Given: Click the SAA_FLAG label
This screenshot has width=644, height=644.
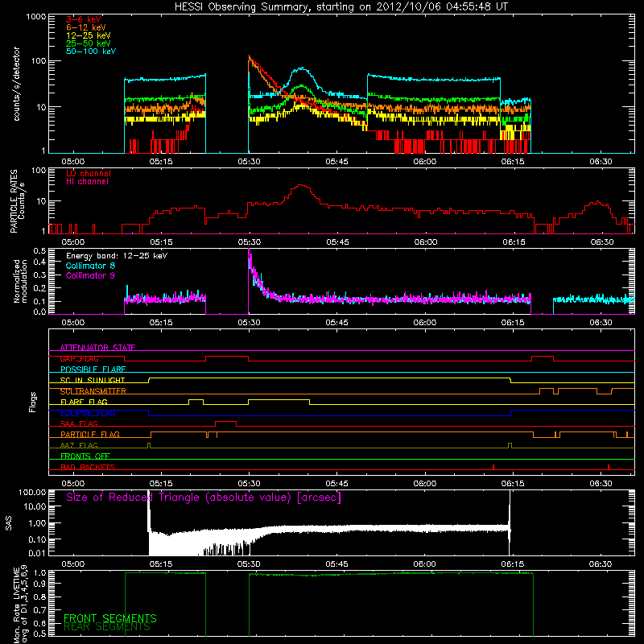Looking at the screenshot, I should pos(79,424).
